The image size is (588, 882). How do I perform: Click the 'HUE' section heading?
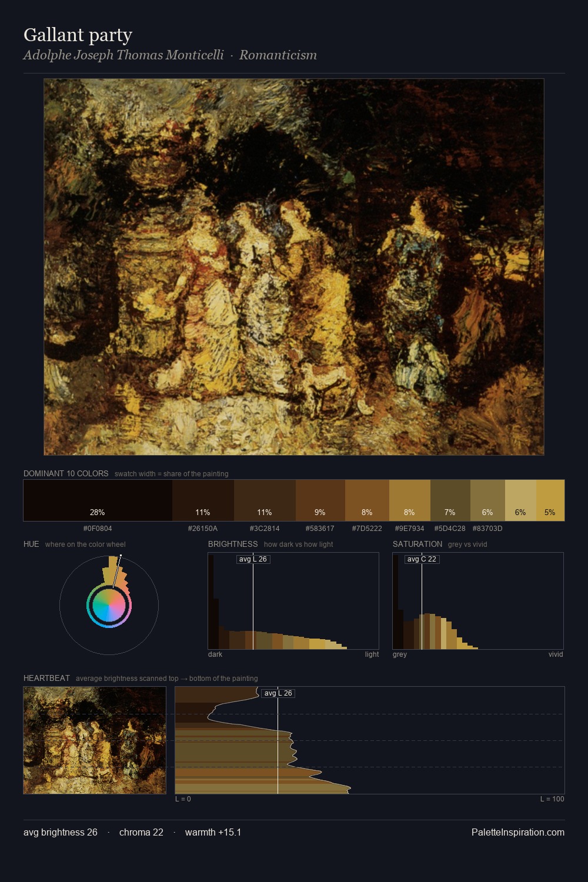[31, 544]
